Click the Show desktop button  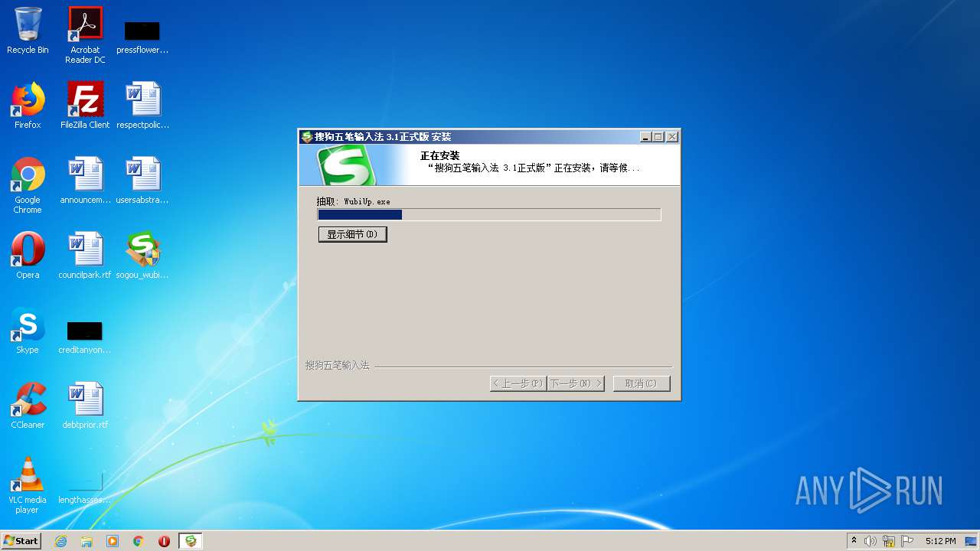tap(972, 541)
